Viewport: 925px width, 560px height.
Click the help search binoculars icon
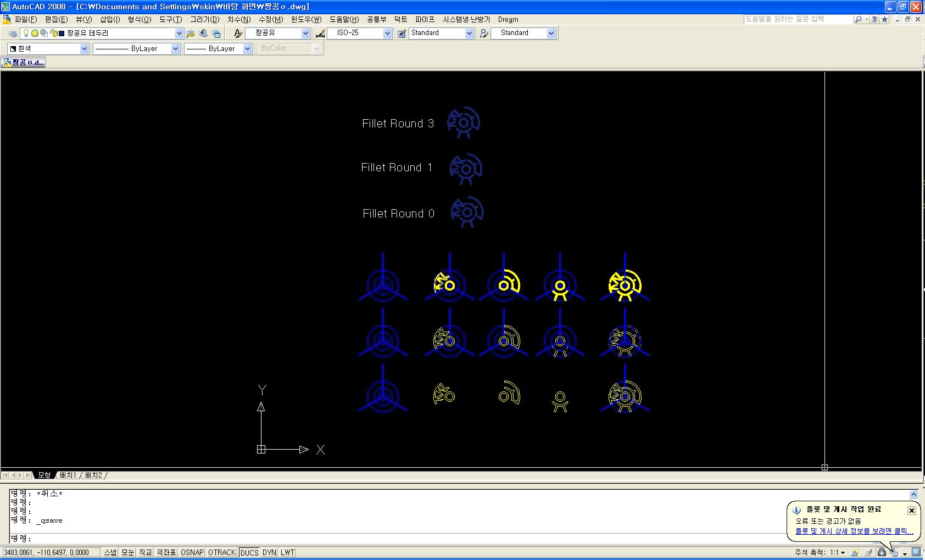click(x=858, y=19)
